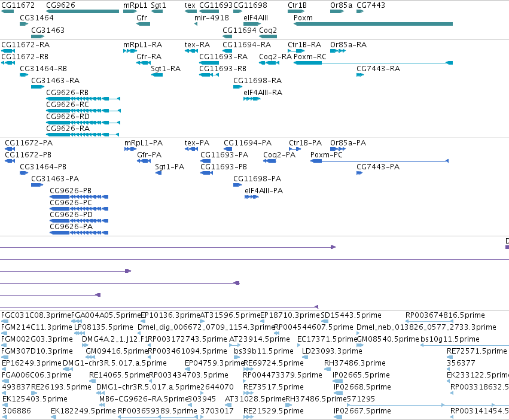Click the CG9626 gene bar
The image size is (509, 420).
tap(83, 11)
